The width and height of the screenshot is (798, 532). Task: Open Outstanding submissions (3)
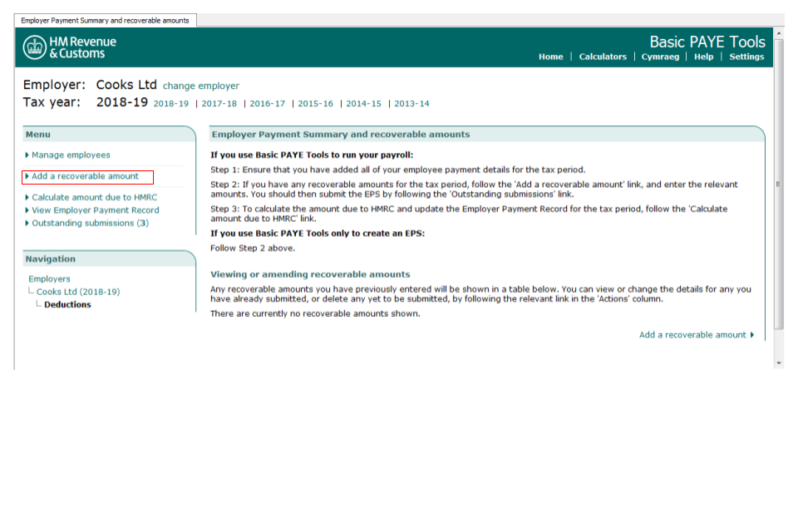(90, 223)
